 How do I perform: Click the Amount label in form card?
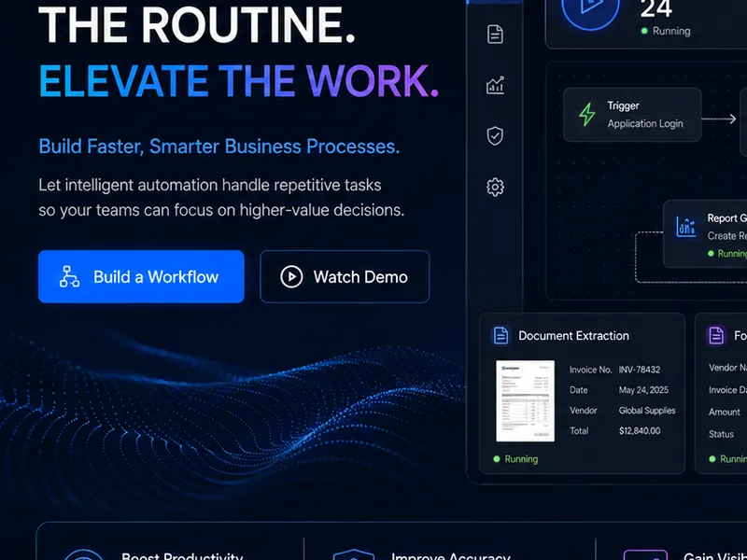pos(725,412)
